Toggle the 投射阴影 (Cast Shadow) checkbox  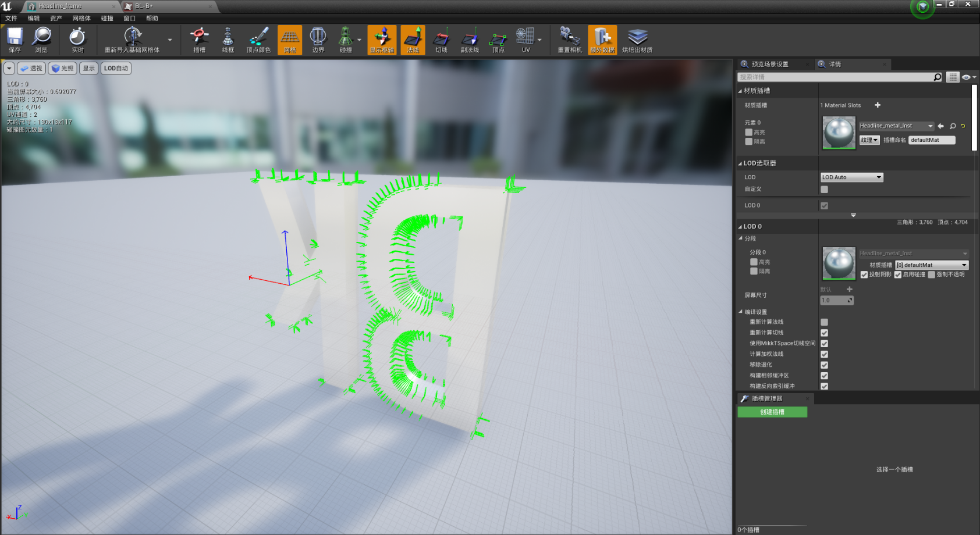click(864, 274)
